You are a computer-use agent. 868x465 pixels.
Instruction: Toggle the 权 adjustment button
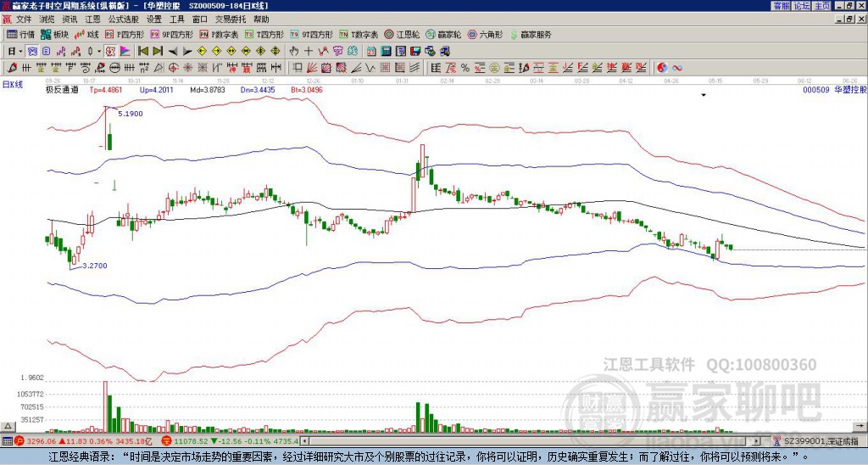111,52
